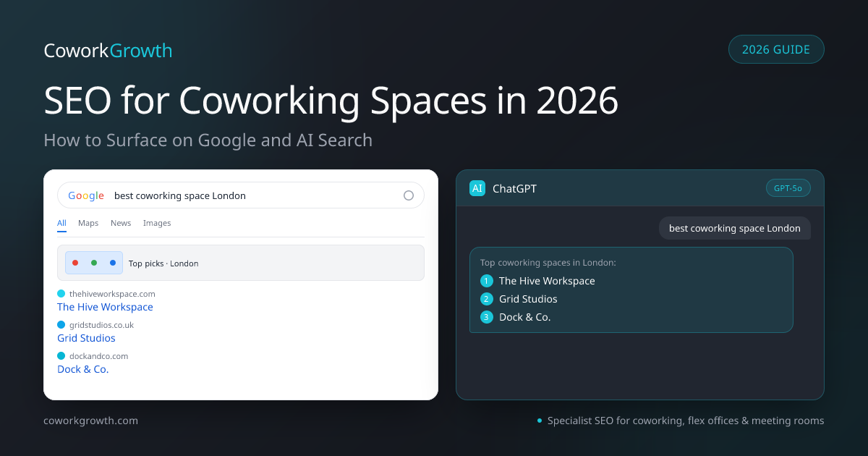
Task: Click number 3 badge beside Dock & Co.
Action: point(487,317)
